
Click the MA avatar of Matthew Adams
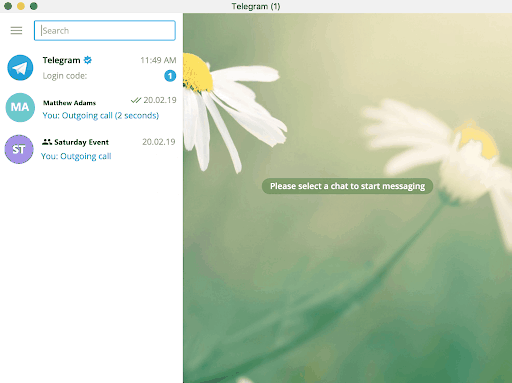(20, 107)
